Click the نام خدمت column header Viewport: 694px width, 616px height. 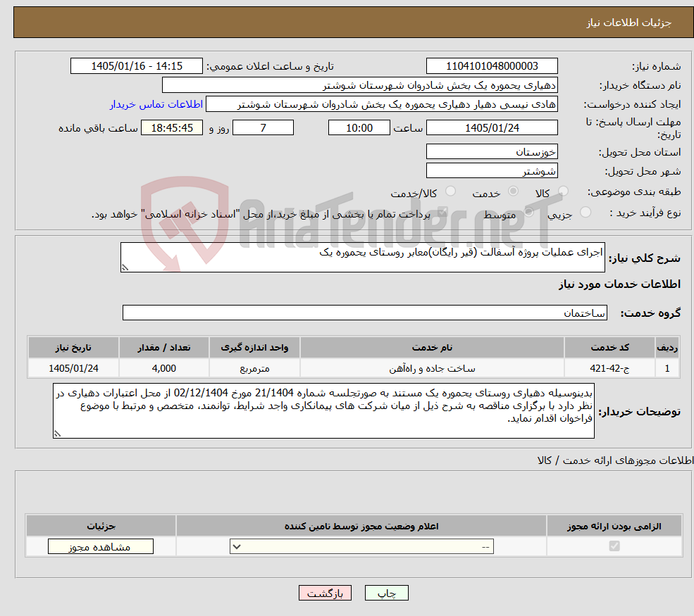click(432, 348)
